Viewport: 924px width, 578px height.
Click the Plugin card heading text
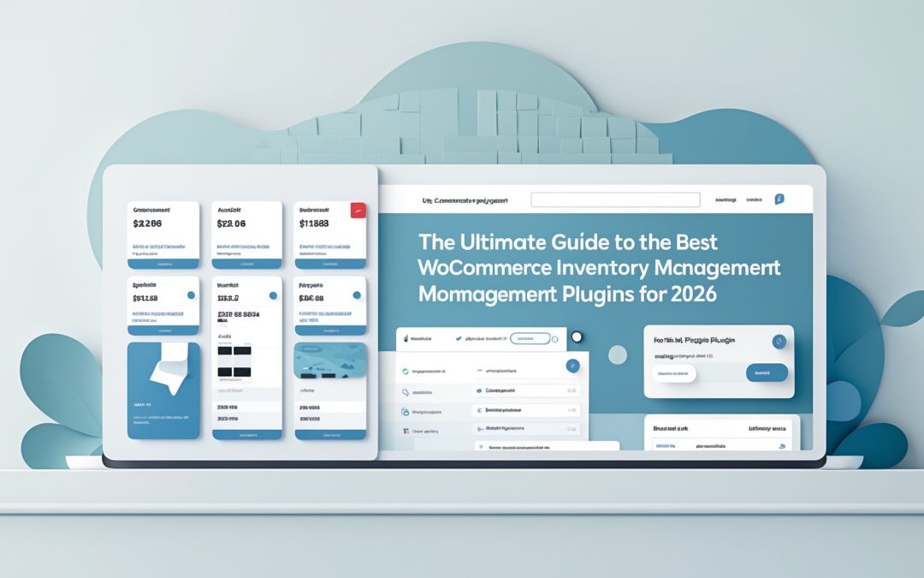click(694, 340)
